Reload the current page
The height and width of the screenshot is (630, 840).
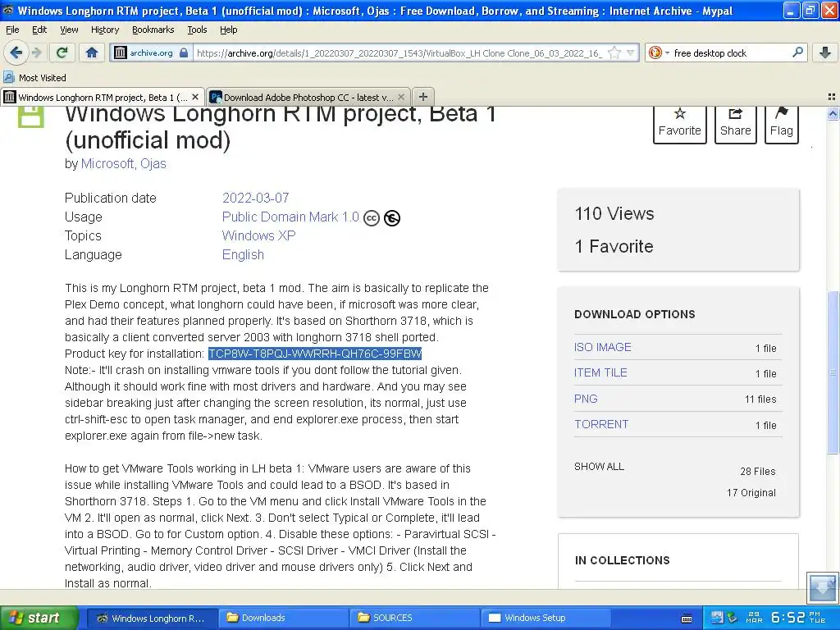coord(62,52)
